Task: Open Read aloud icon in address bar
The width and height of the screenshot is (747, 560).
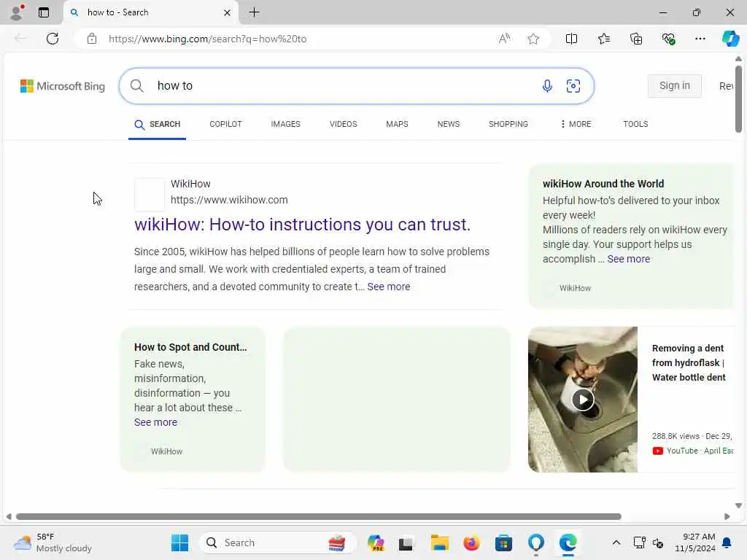Action: [x=504, y=39]
